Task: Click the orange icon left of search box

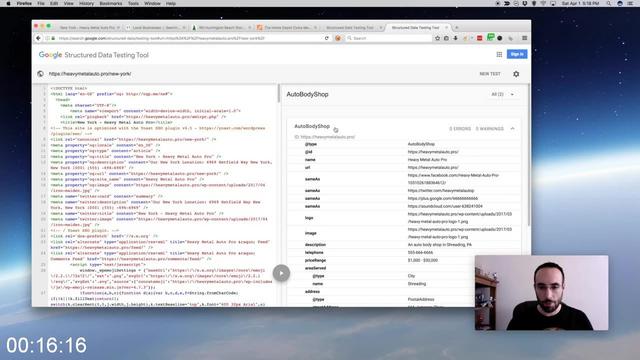Action: click(338, 38)
